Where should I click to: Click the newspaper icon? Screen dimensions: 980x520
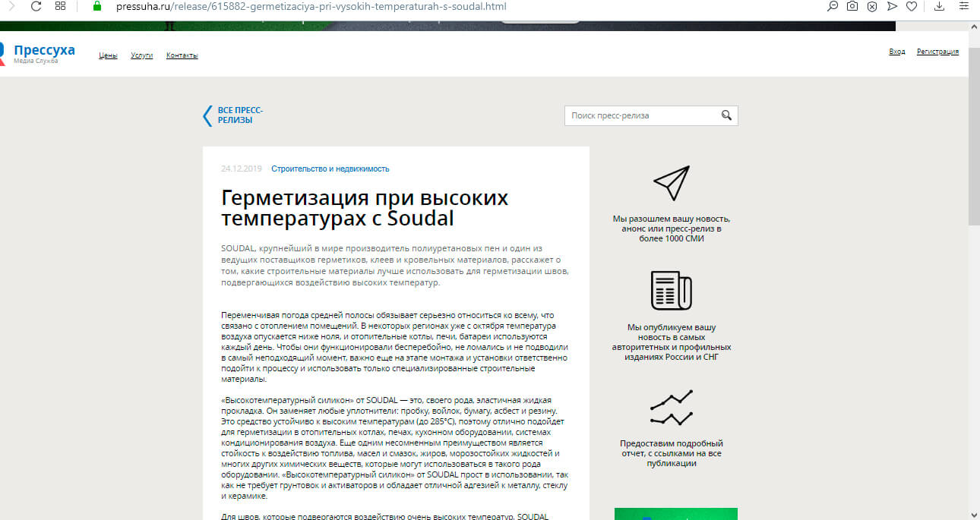tap(672, 290)
